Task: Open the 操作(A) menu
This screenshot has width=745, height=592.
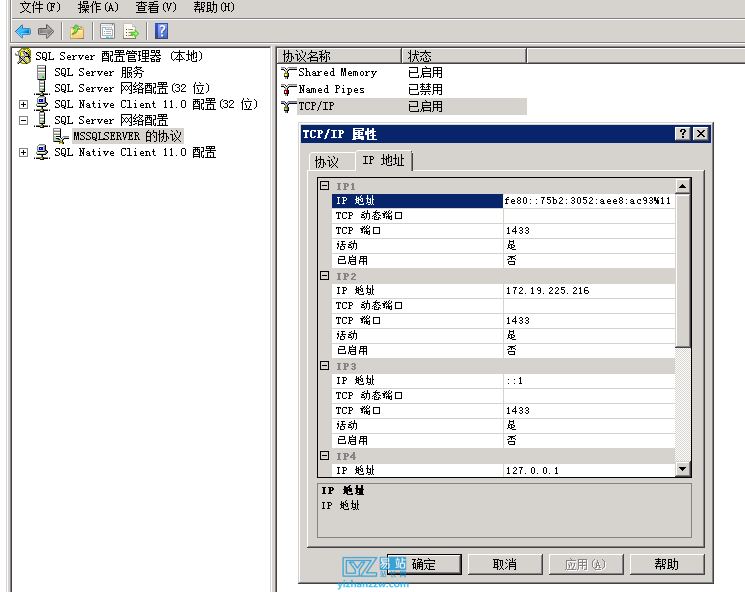Action: click(98, 7)
